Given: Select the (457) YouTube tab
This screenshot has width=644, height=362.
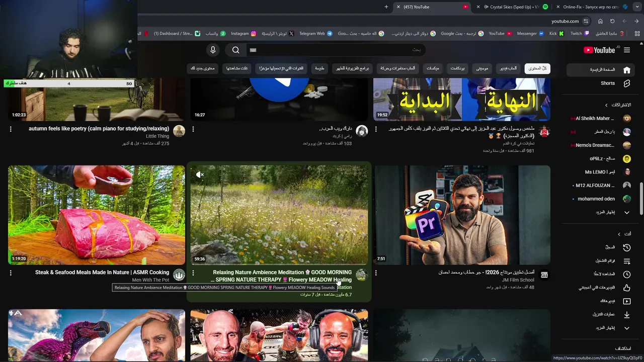Looking at the screenshot, I should 433,7.
